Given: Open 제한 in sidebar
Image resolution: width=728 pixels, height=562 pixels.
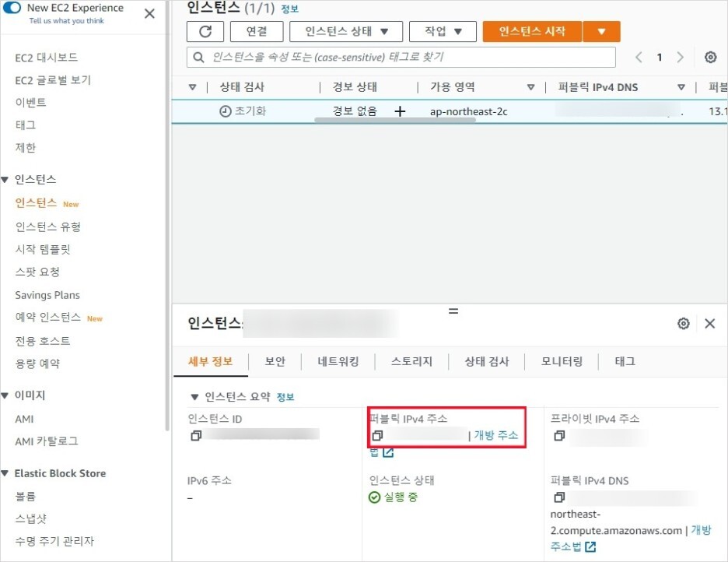Looking at the screenshot, I should [x=26, y=148].
